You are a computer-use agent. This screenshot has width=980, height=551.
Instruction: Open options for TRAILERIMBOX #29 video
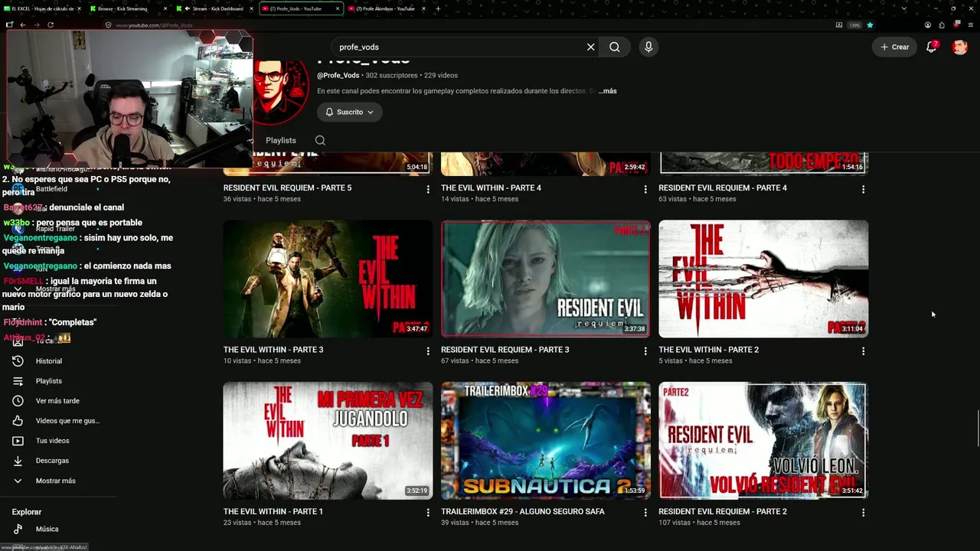pos(645,513)
